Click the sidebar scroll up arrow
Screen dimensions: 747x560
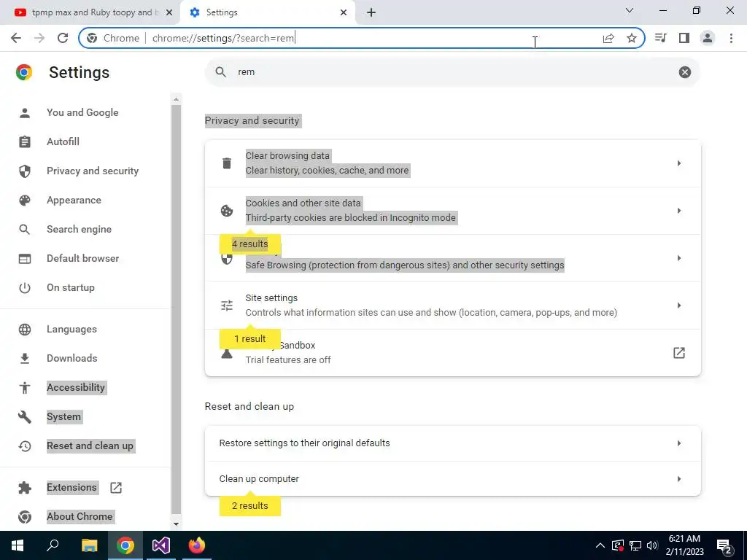coord(176,99)
